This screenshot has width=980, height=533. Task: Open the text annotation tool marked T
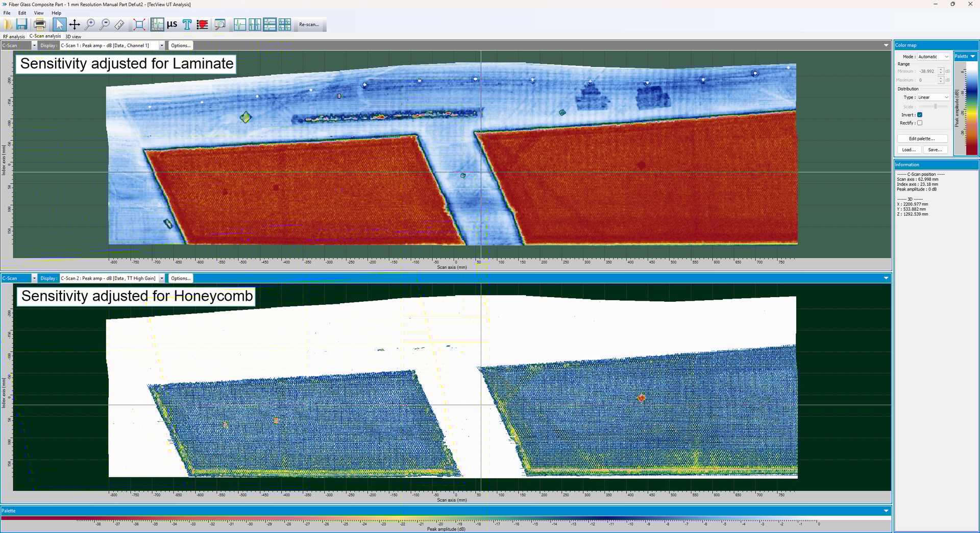[187, 24]
